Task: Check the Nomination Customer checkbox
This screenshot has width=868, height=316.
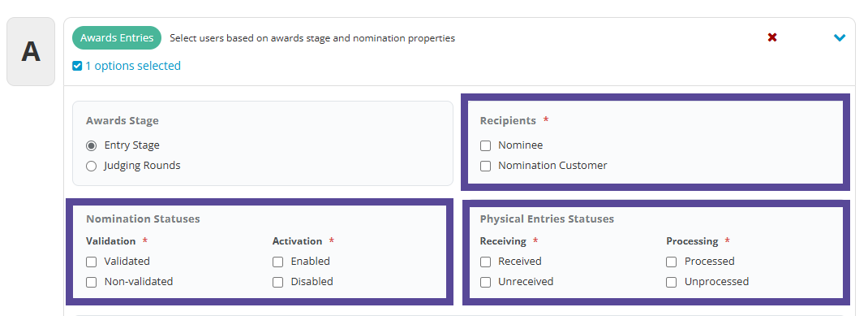Action: point(485,166)
